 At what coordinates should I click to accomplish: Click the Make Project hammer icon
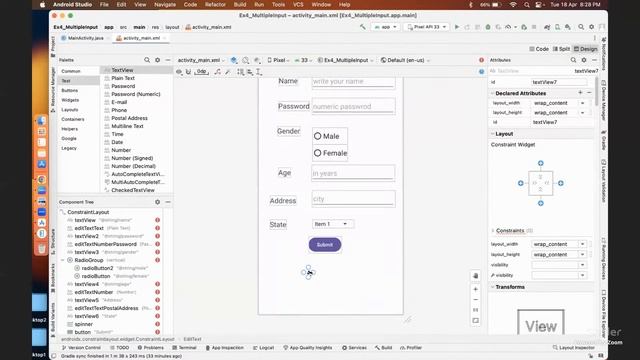pyautogui.click(x=362, y=27)
